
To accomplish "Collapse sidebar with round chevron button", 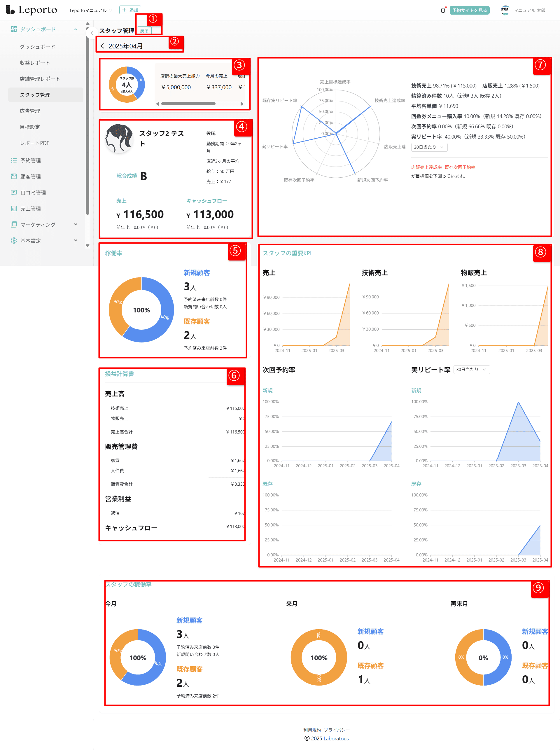I will [x=92, y=33].
